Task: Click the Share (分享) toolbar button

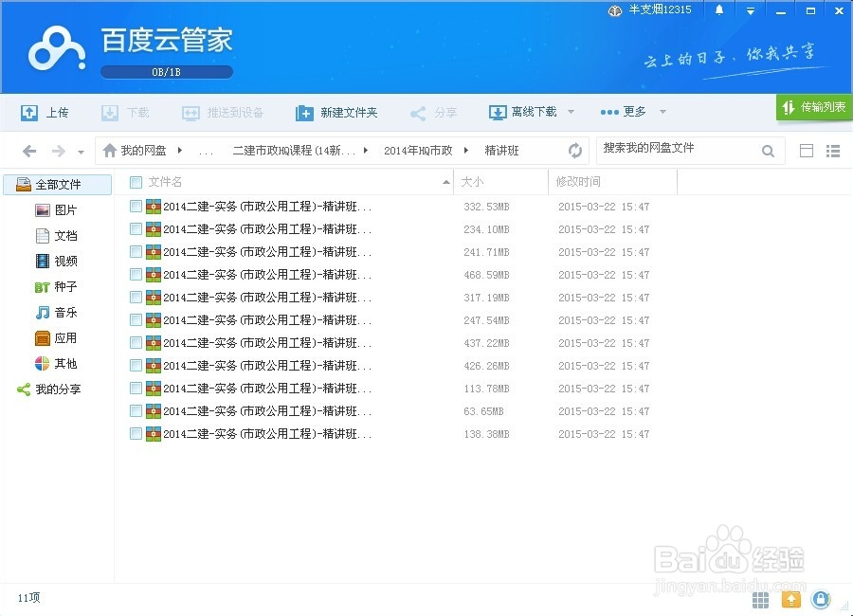Action: (433, 113)
